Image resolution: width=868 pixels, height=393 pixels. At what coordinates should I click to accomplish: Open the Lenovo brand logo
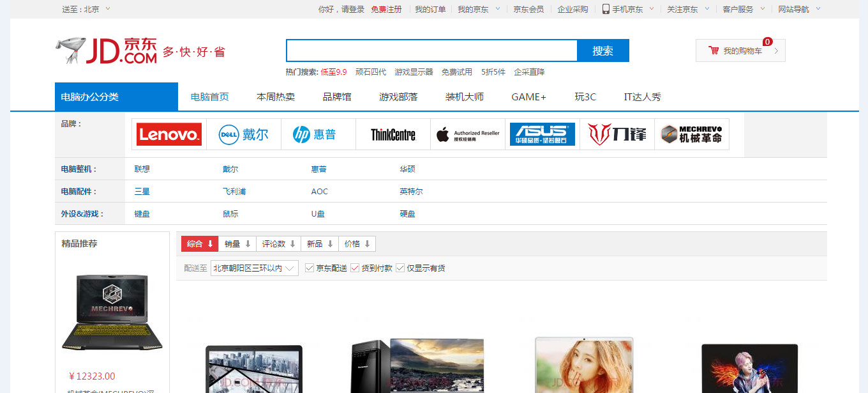pos(169,134)
